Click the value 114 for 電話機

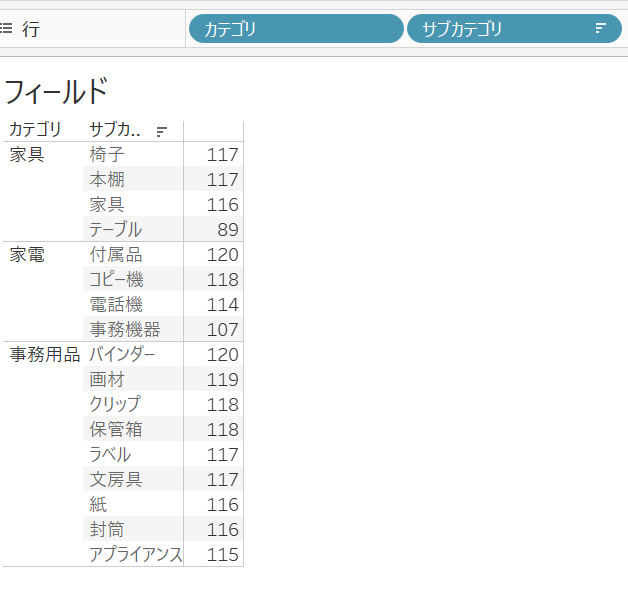coord(223,305)
